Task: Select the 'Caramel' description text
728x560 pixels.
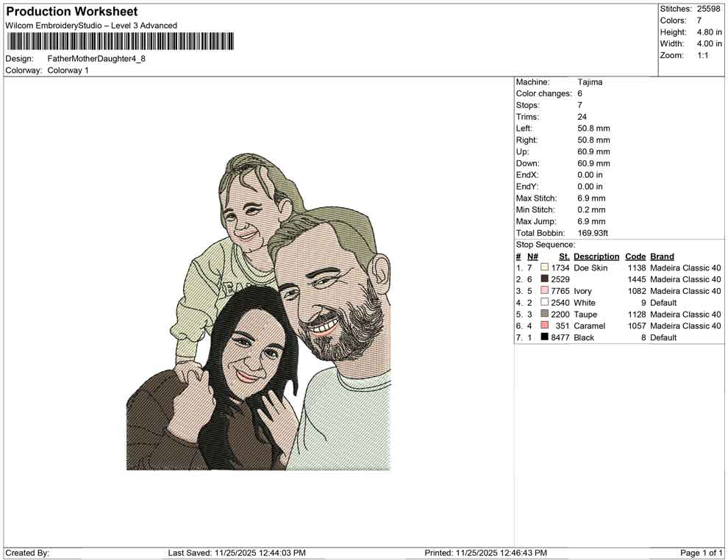Action: [590, 326]
